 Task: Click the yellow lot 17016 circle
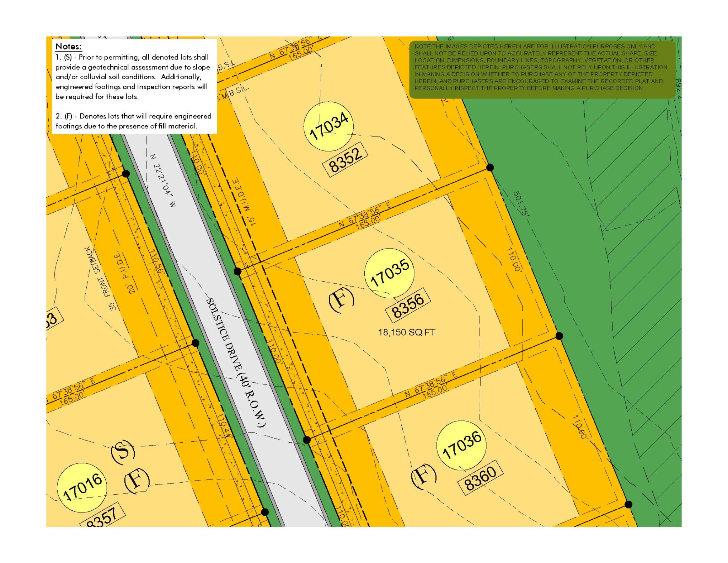pyautogui.click(x=82, y=488)
